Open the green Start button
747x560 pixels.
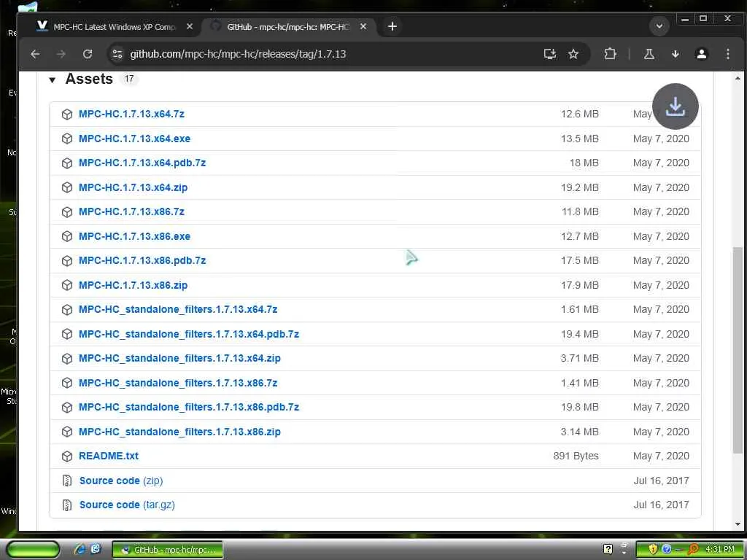pos(33,550)
